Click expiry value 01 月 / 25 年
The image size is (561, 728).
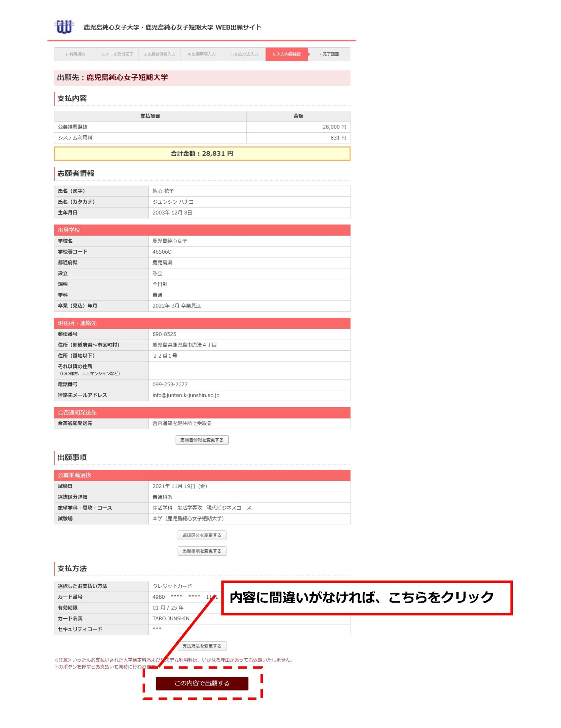point(168,608)
